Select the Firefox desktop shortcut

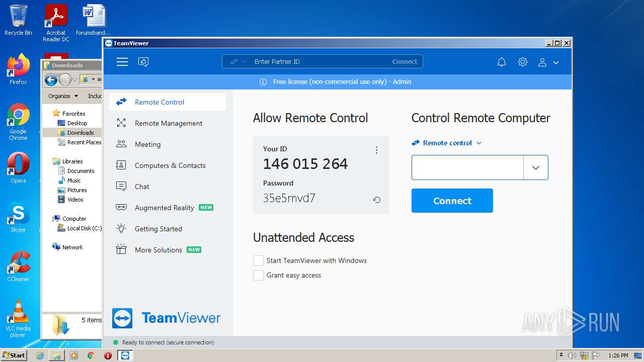tap(18, 69)
